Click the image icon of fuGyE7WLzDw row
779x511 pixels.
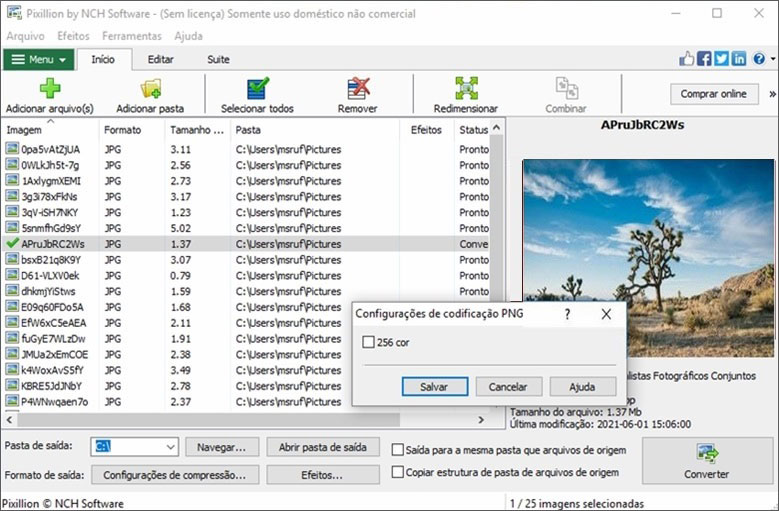pos(12,338)
